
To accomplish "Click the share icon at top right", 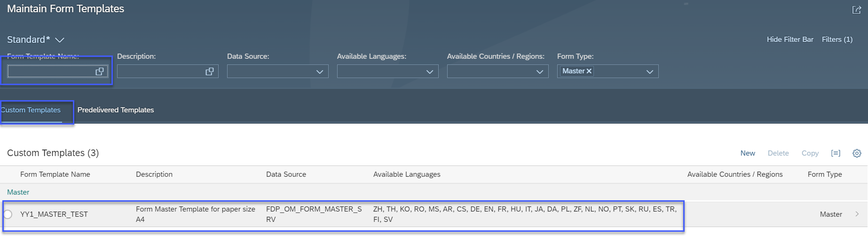I will pos(857,10).
